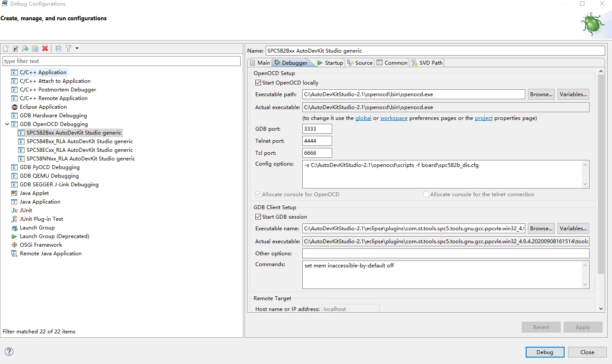This screenshot has width=612, height=364.
Task: Click scroll up arrow of Debugger pane
Action: tap(601, 71)
